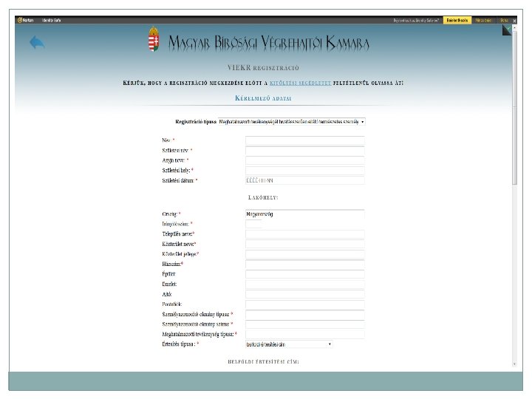This screenshot has width=532, height=399.
Task: Click the scroll up arrow of the scrollbar
Action: click(514, 27)
